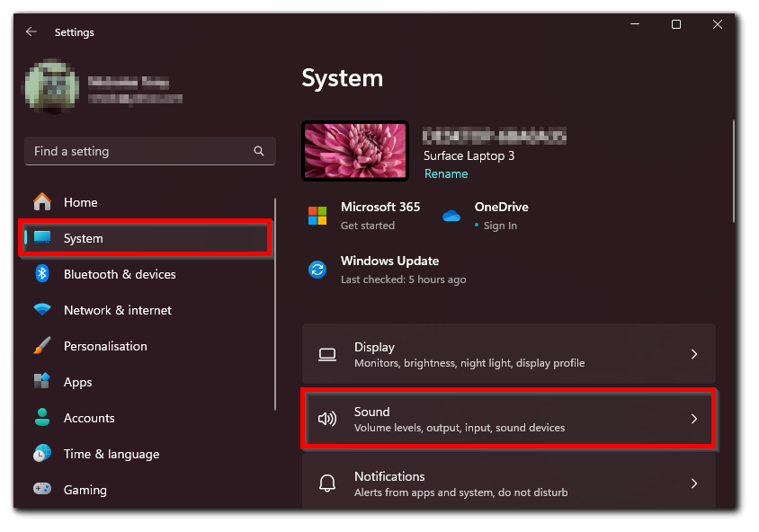Open Time & language settings
The width and height of the screenshot is (759, 532).
tap(111, 454)
